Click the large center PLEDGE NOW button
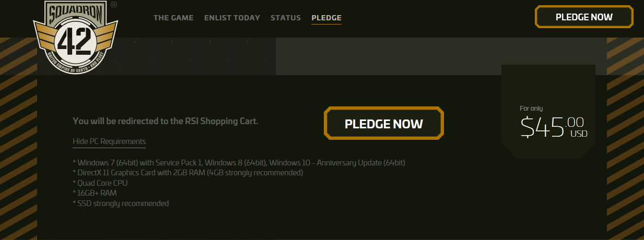The width and height of the screenshot is (644, 240). point(384,124)
